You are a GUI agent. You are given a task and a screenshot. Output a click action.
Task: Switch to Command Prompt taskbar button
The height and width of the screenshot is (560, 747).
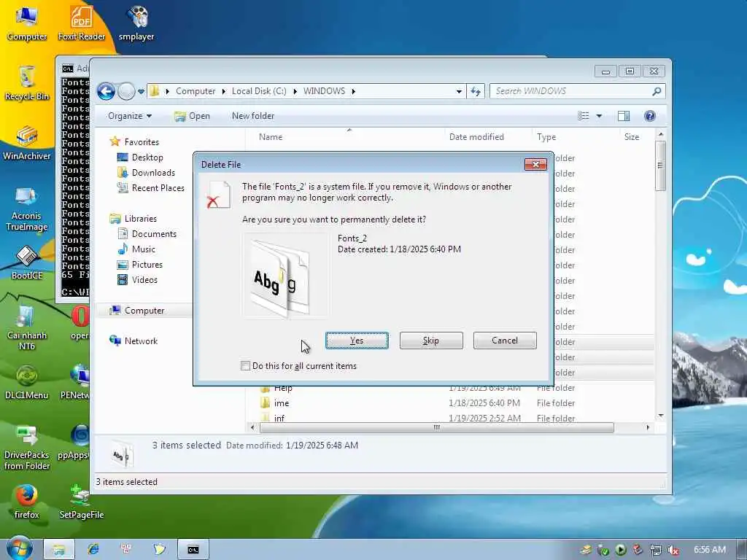[x=193, y=549]
